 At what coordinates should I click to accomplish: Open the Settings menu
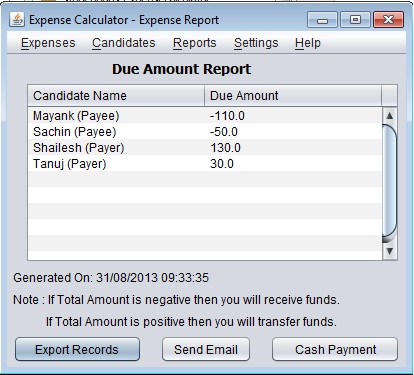[256, 43]
